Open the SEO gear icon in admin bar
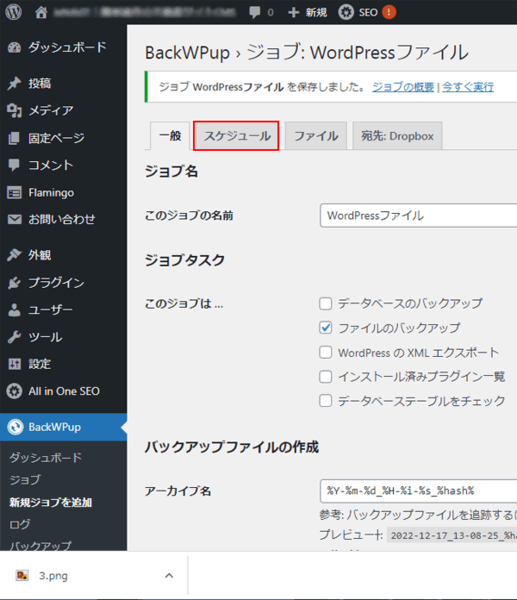This screenshot has height=600, width=517. pos(346,12)
